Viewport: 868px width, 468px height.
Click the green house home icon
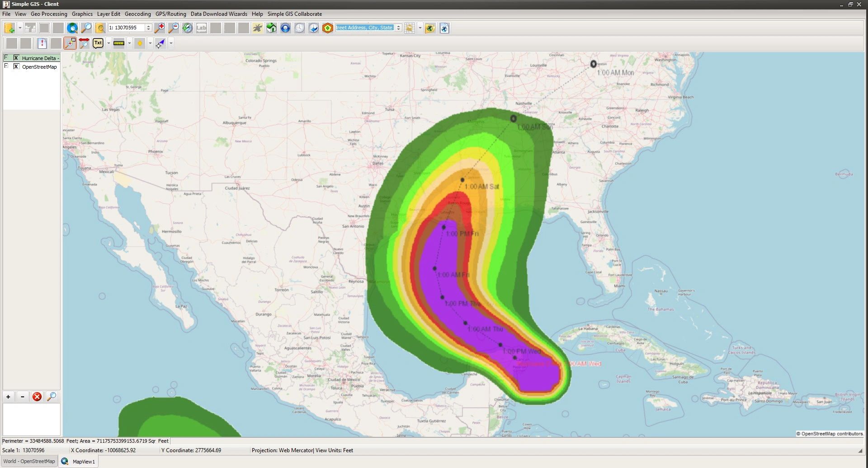click(271, 28)
